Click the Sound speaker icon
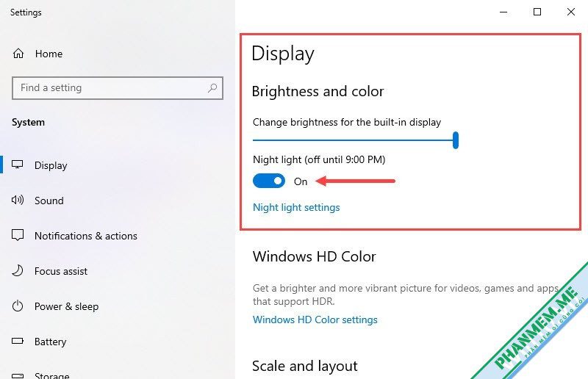588x379 pixels. click(17, 200)
